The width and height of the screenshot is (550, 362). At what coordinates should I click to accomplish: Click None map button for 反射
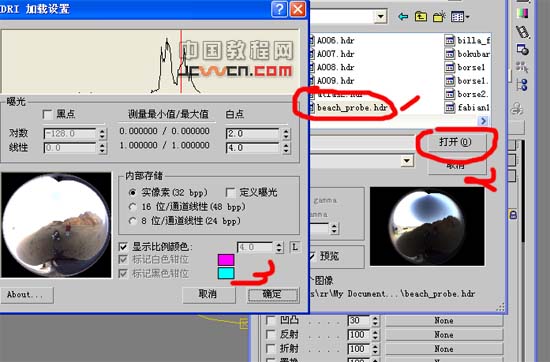point(444,335)
